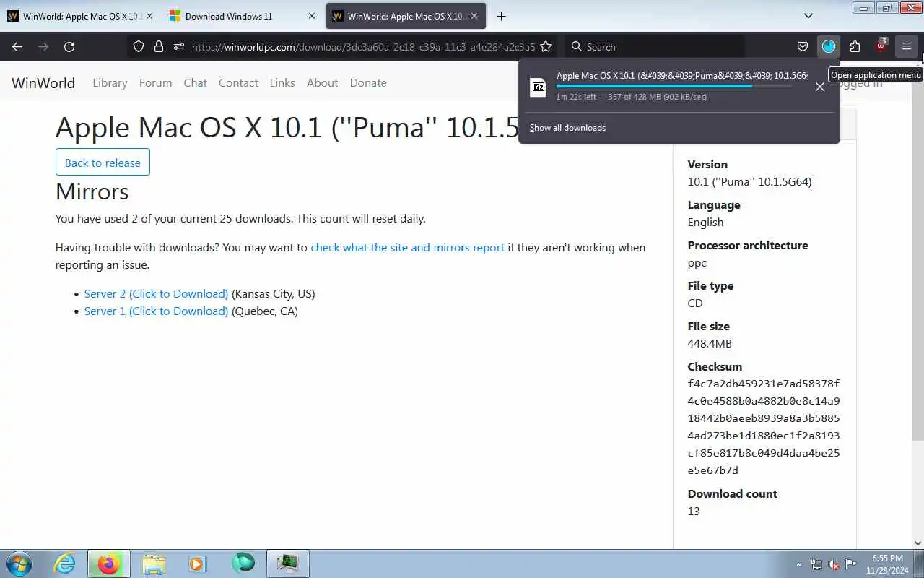
Task: Open the Links nav item
Action: click(x=282, y=83)
